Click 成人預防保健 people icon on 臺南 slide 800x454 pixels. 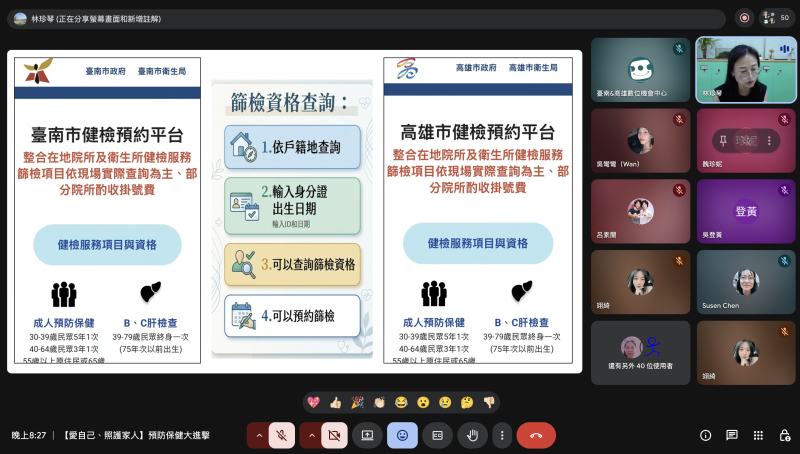tap(64, 294)
